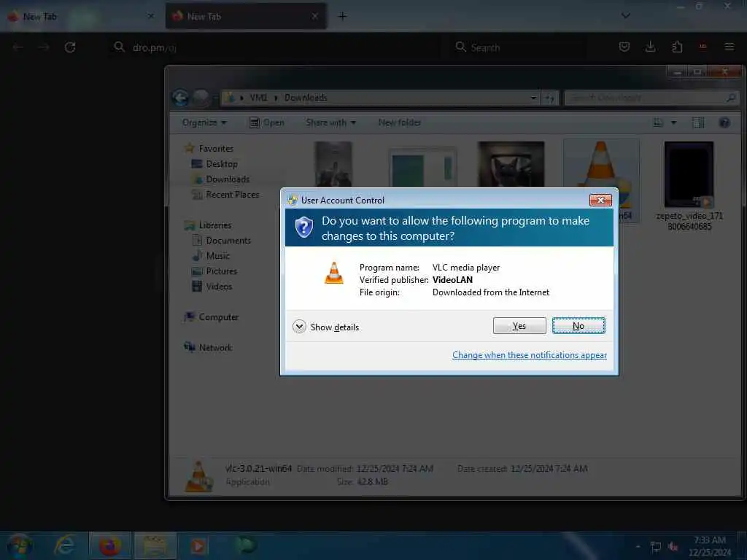
Task: Click the change view icon in Explorer
Action: point(658,122)
